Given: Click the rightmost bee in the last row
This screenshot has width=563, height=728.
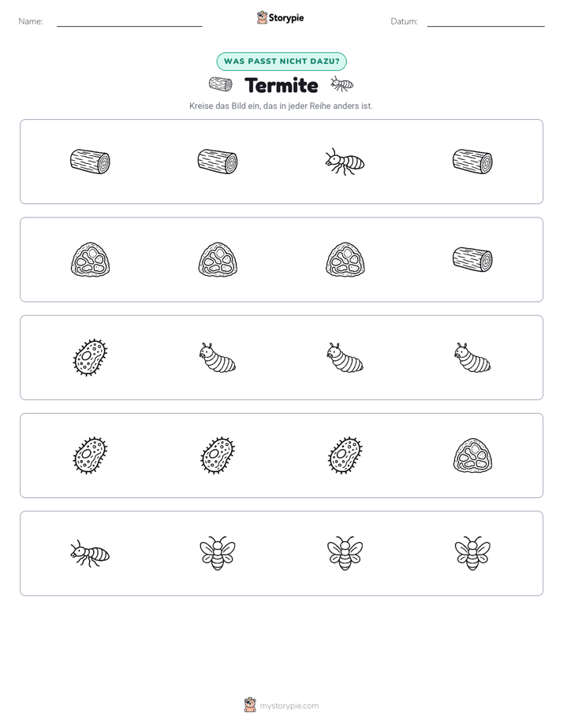Looking at the screenshot, I should [472, 553].
